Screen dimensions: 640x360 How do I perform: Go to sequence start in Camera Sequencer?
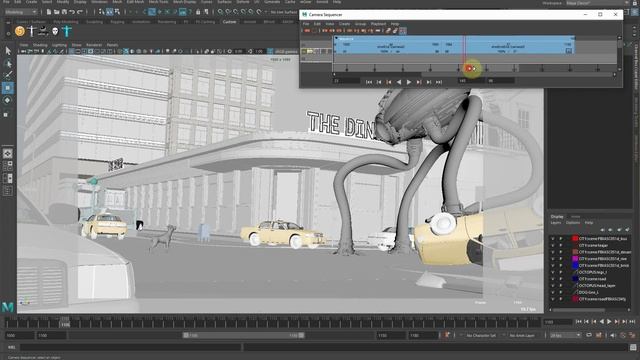[x=369, y=82]
